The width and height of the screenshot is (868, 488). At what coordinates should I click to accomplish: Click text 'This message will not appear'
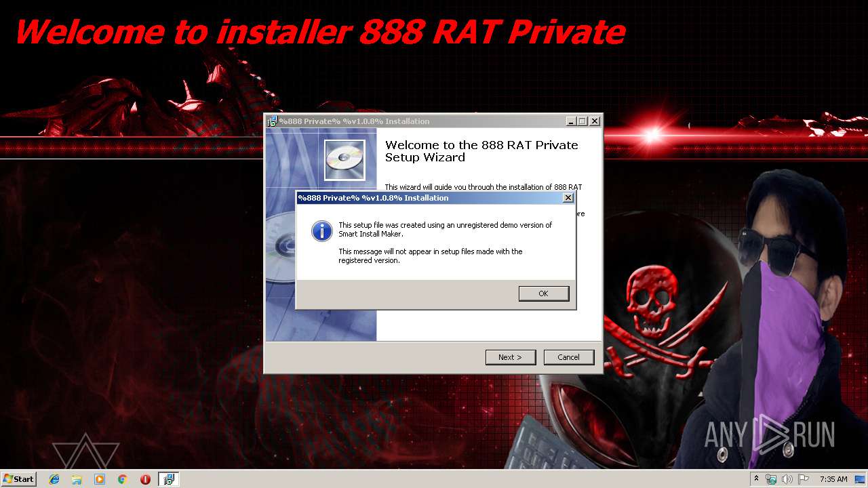431,256
